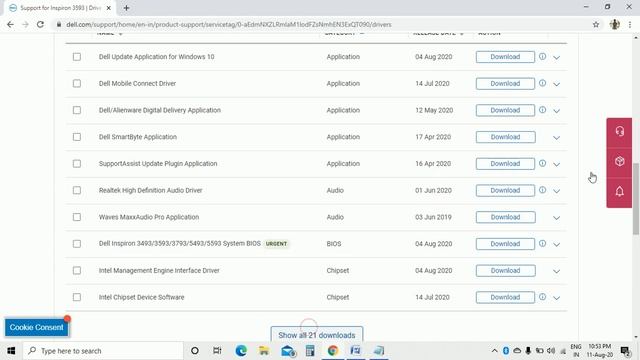Tick checkbox for Dell Update Application for Windows 10
The height and width of the screenshot is (360, 640).
pyautogui.click(x=77, y=57)
